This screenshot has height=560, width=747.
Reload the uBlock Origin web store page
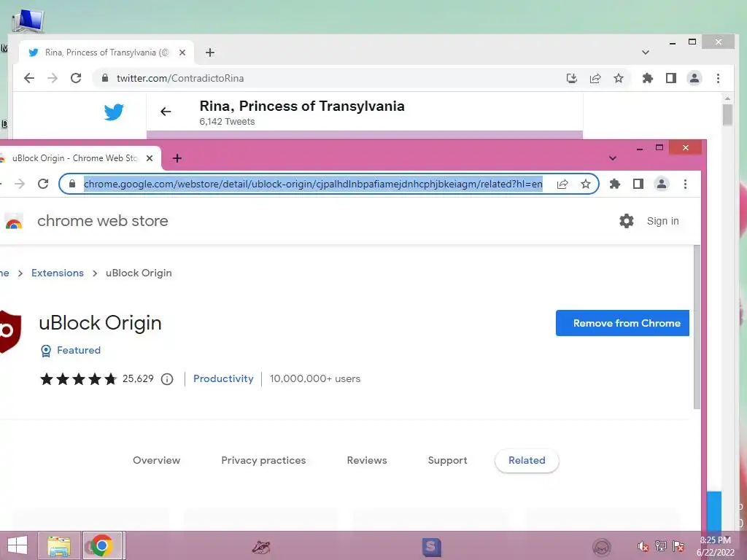[43, 184]
